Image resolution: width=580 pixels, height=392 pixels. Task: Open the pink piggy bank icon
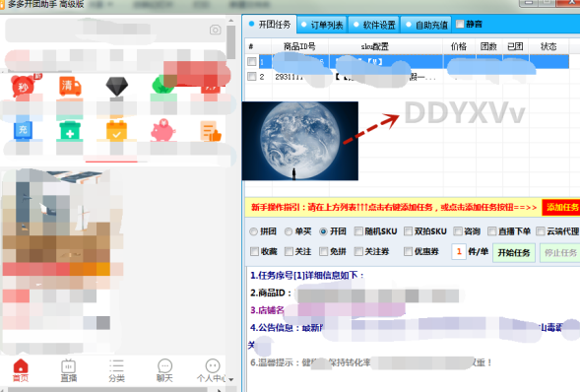click(x=162, y=130)
